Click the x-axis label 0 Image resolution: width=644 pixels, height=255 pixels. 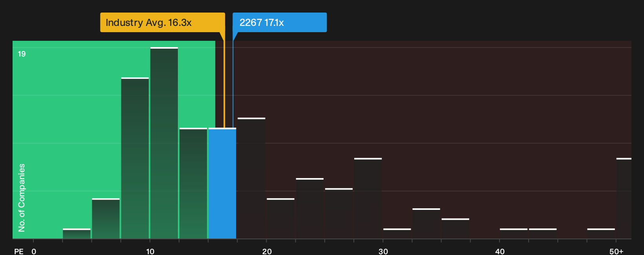(34, 251)
